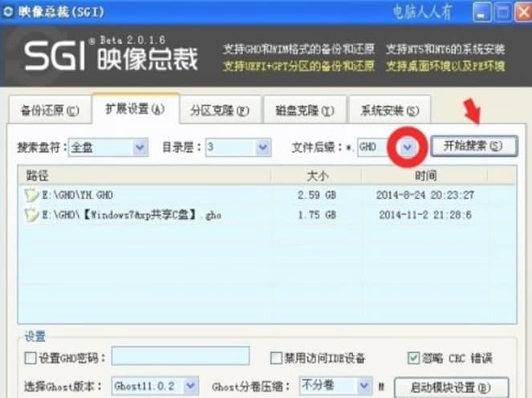Select the Windows7&xp共享C盘 .gho row

(x=267, y=215)
